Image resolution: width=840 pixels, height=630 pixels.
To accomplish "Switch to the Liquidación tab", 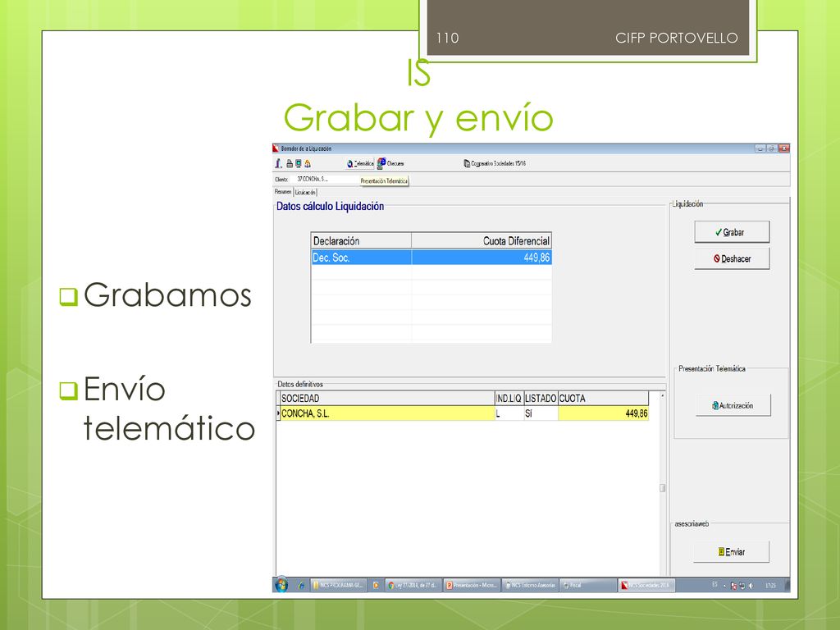I will coord(305,192).
